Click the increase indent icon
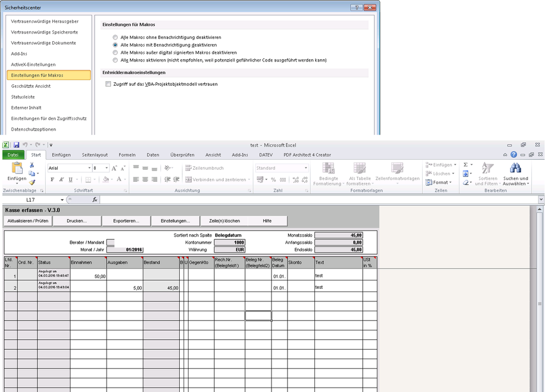 [x=176, y=180]
